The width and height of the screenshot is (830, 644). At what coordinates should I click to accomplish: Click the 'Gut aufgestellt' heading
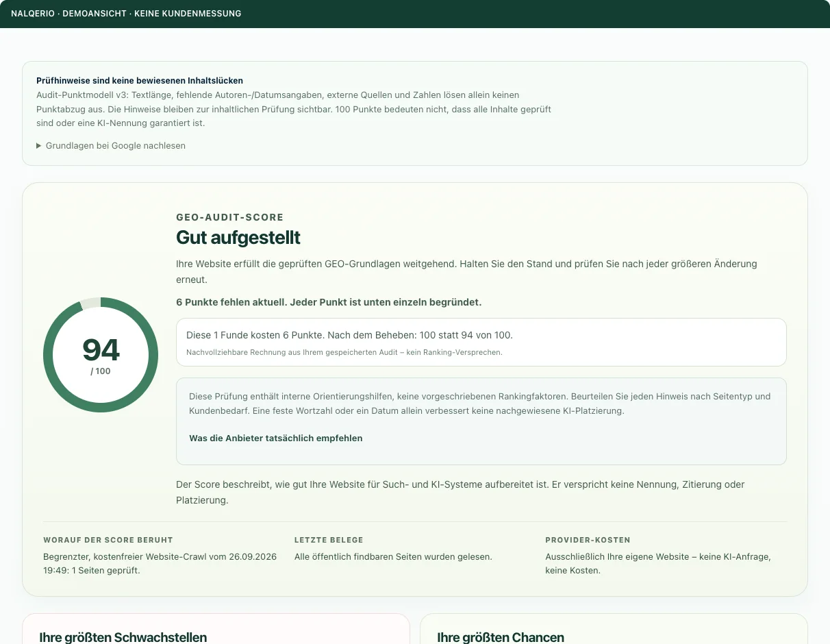point(238,238)
